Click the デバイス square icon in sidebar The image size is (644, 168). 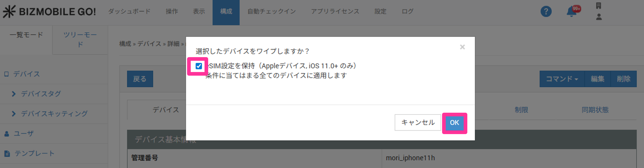7,74
